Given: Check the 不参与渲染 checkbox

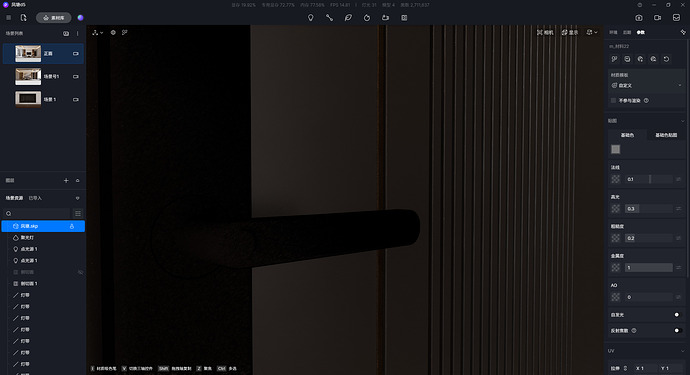Looking at the screenshot, I should click(613, 100).
